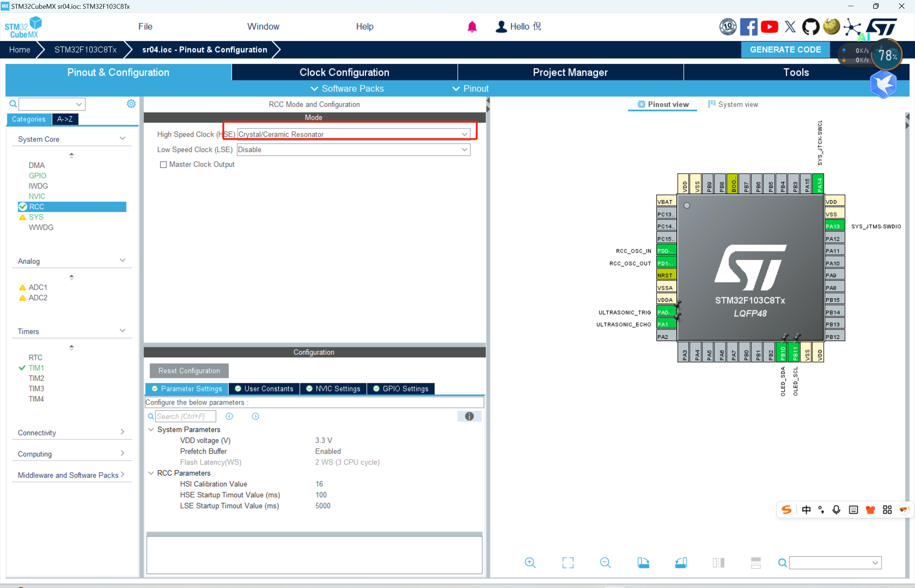
Task: Open the peripheral list settings gear
Action: 131,104
